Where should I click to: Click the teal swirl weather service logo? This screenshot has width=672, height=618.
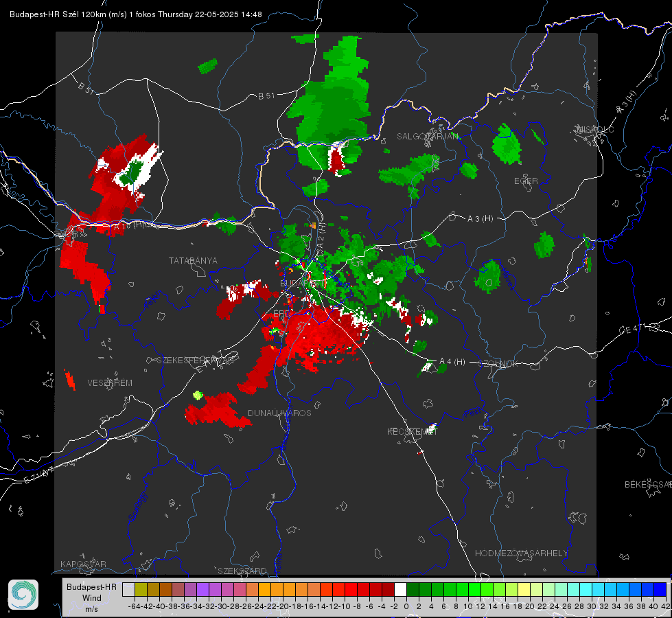click(23, 595)
